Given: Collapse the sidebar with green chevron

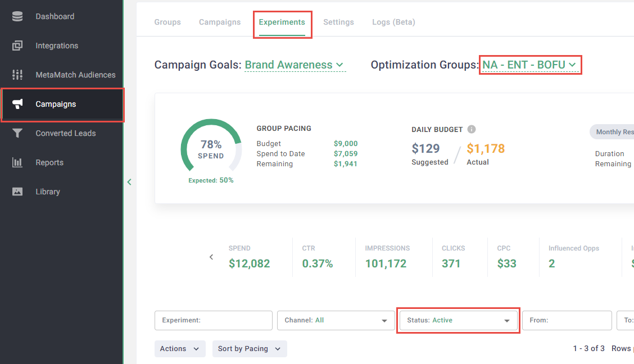Looking at the screenshot, I should coord(129,182).
